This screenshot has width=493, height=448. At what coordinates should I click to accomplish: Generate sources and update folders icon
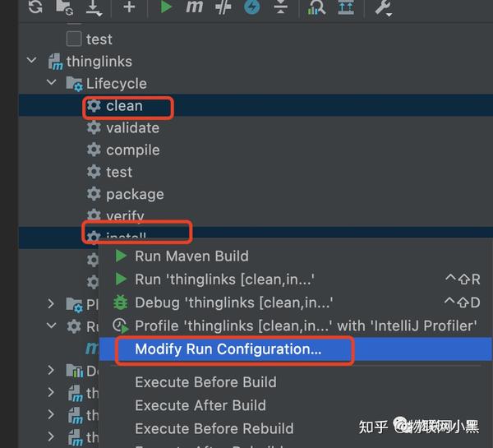click(x=64, y=7)
